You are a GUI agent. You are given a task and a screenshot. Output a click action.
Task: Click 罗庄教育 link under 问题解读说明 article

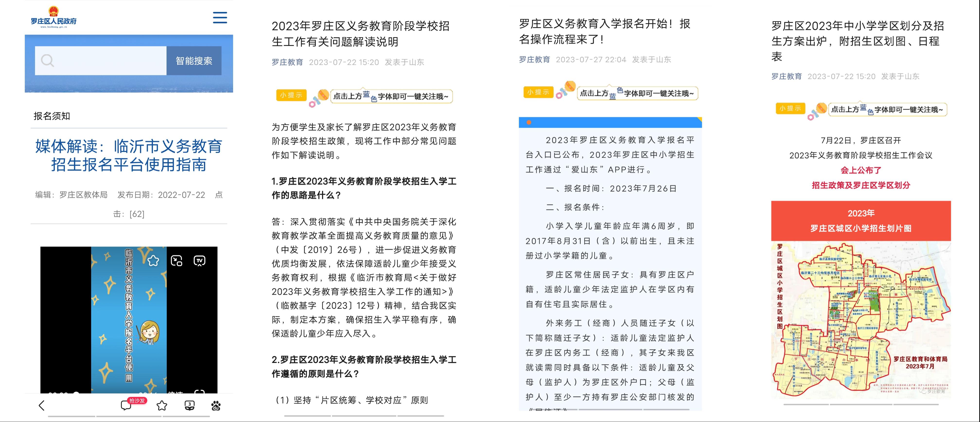pos(287,62)
